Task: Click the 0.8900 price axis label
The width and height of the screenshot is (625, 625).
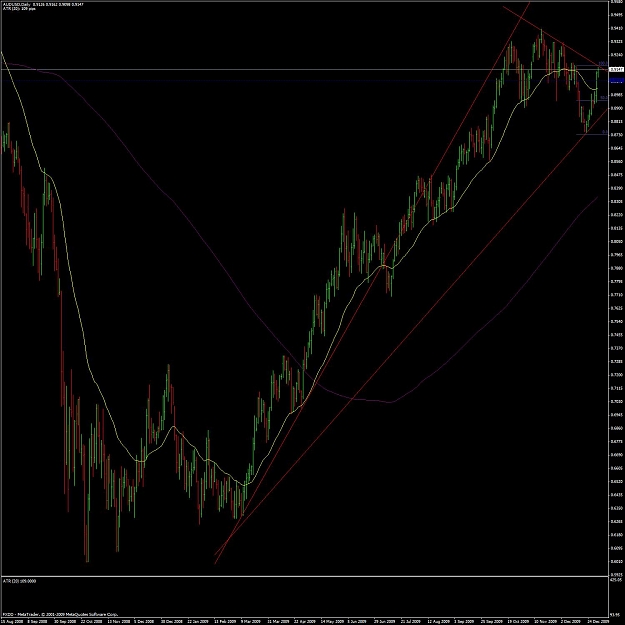Action: point(617,108)
